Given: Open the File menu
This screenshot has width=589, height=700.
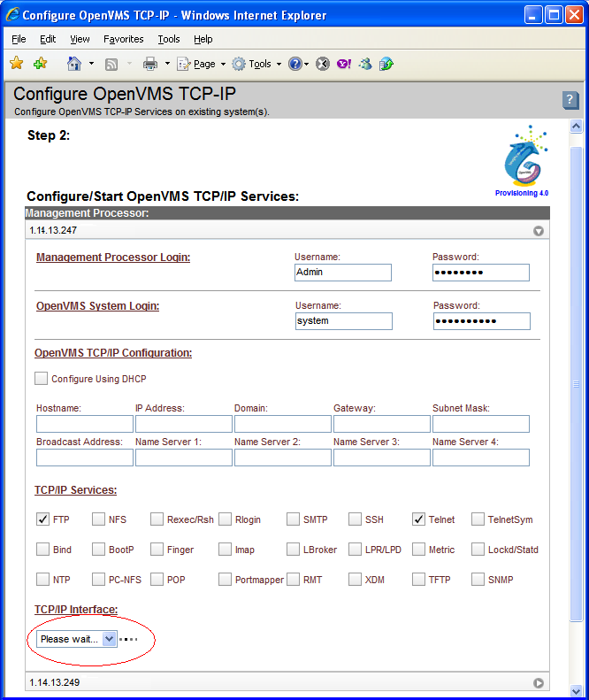Looking at the screenshot, I should click(x=19, y=39).
